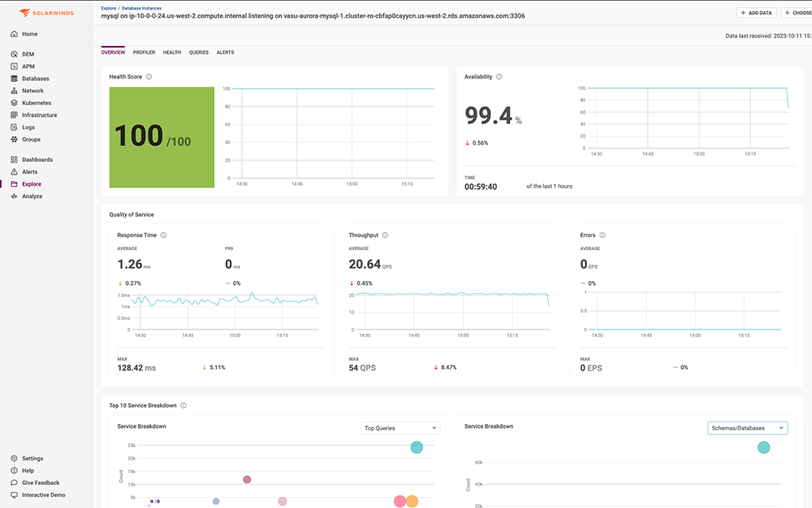Image resolution: width=812 pixels, height=508 pixels.
Task: Open the Alerts bell in sidebar
Action: [x=29, y=171]
